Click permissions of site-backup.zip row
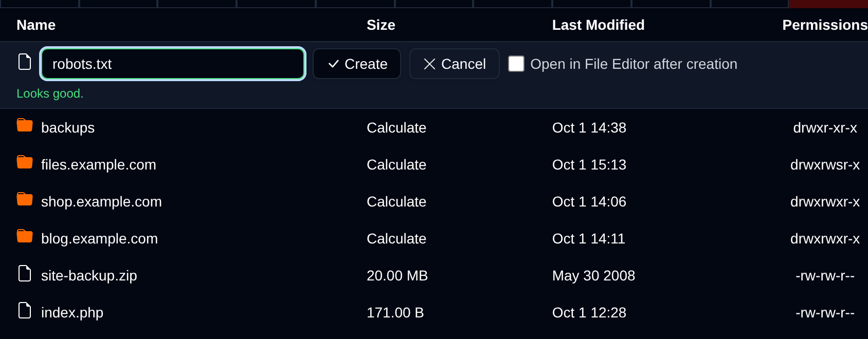Screen dimensions: 868x339 coord(825,276)
